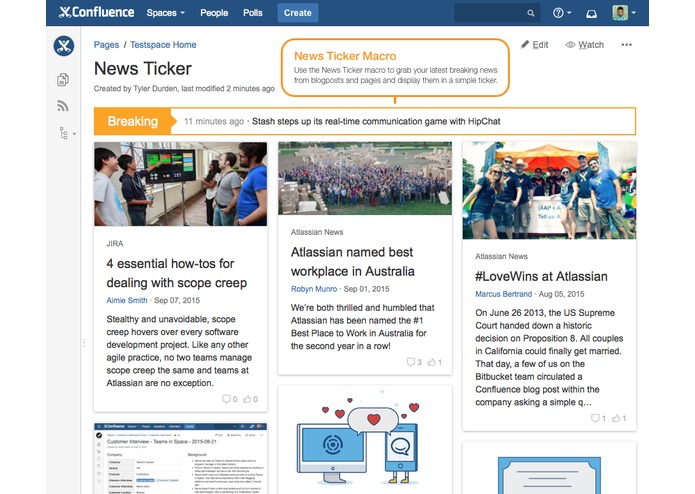The image size is (695, 494).
Task: Click the JIRA category label
Action: (115, 244)
